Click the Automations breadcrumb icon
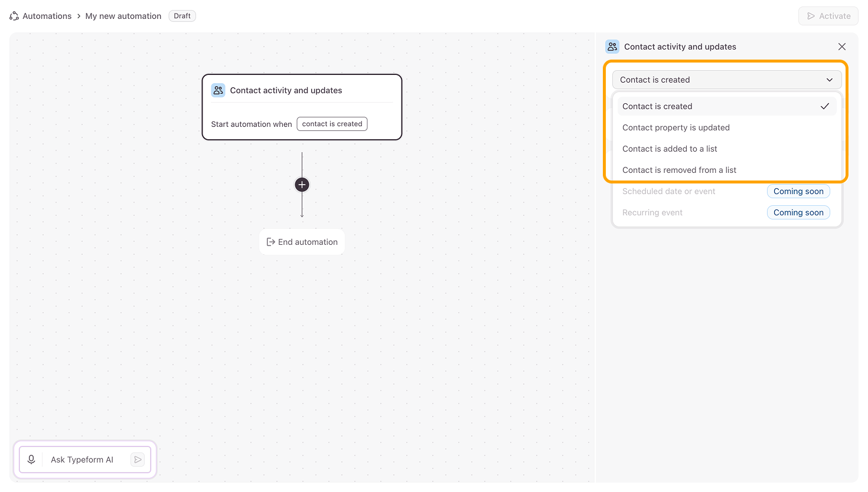868x492 pixels. click(x=14, y=16)
